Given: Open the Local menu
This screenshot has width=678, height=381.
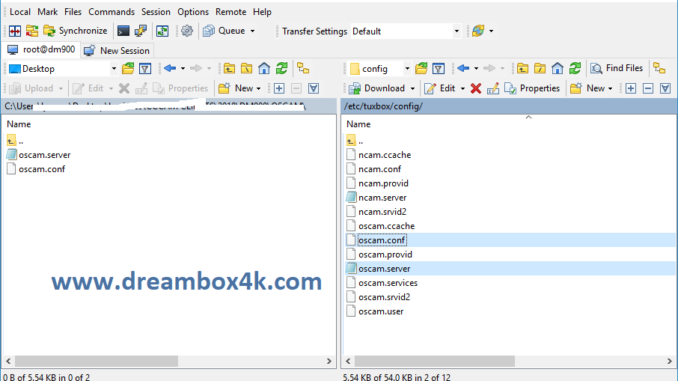Looking at the screenshot, I should pyautogui.click(x=20, y=12).
